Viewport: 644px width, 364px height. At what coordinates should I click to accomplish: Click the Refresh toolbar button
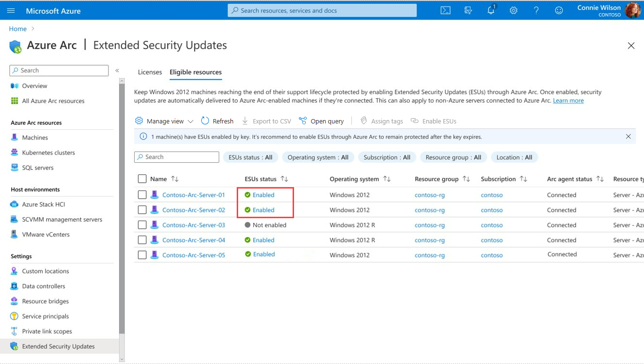click(217, 121)
